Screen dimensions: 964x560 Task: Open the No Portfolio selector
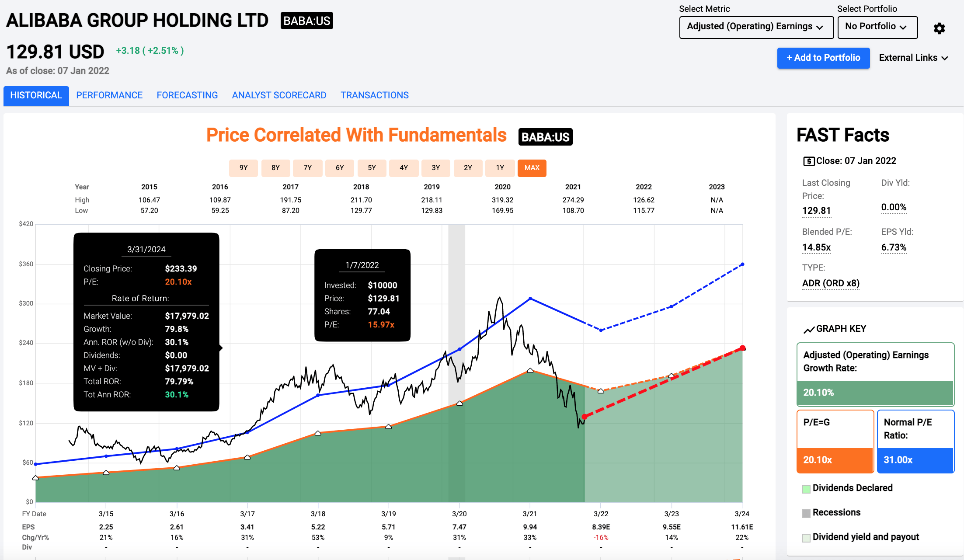(x=877, y=27)
